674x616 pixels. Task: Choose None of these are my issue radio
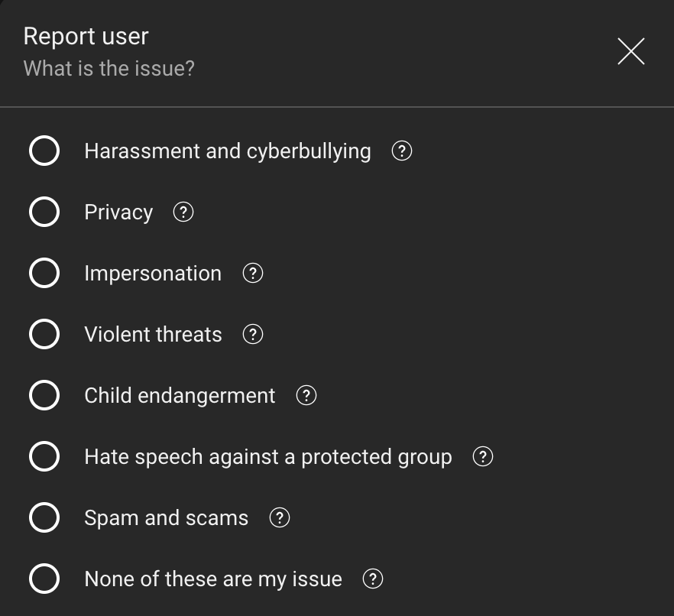point(44,579)
